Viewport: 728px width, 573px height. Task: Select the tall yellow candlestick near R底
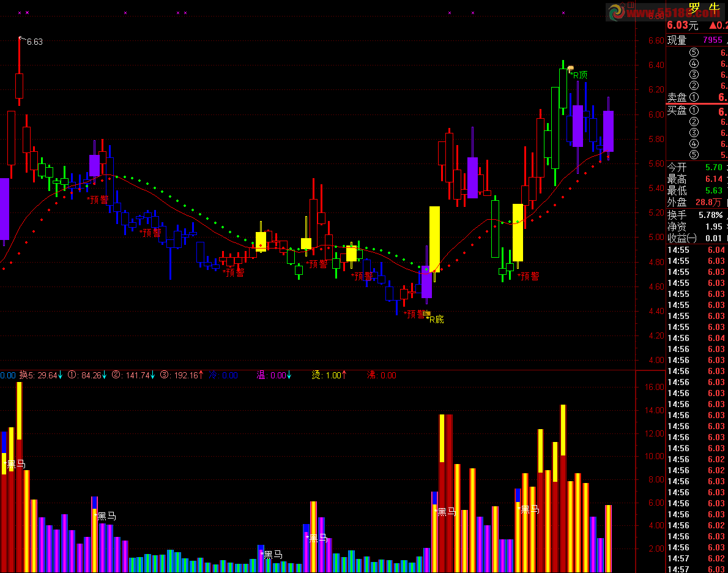pos(434,239)
